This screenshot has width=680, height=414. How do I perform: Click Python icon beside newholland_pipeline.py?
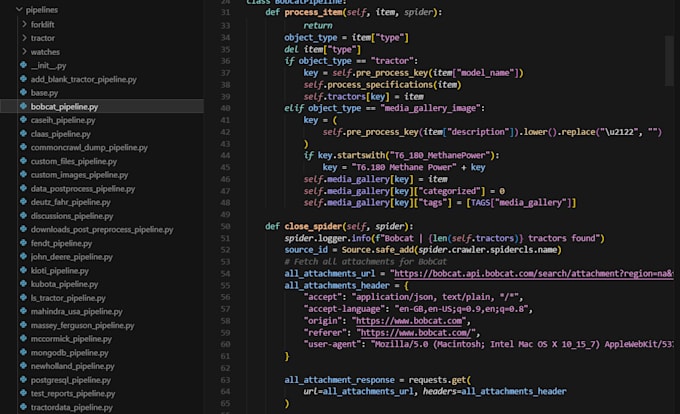pos(23,365)
